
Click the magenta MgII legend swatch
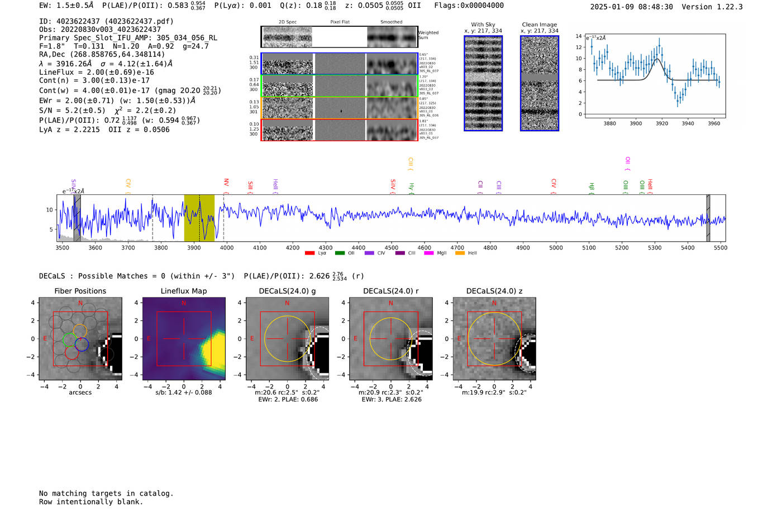click(x=428, y=253)
